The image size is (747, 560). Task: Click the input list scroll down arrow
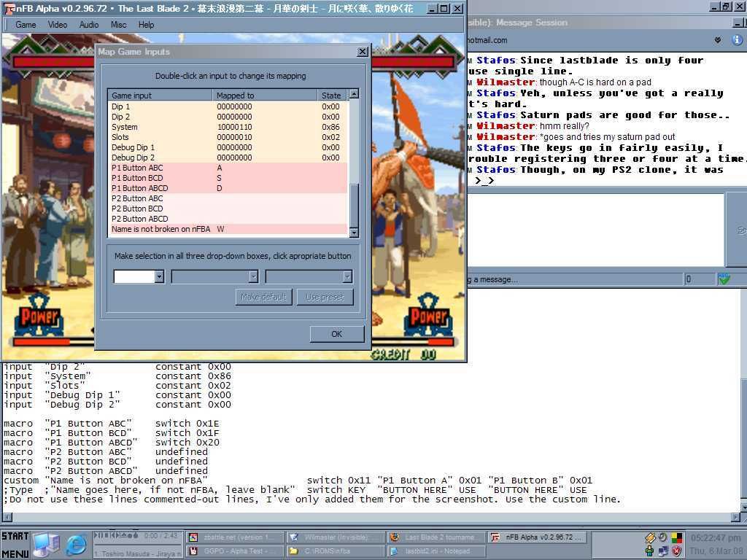tap(354, 233)
